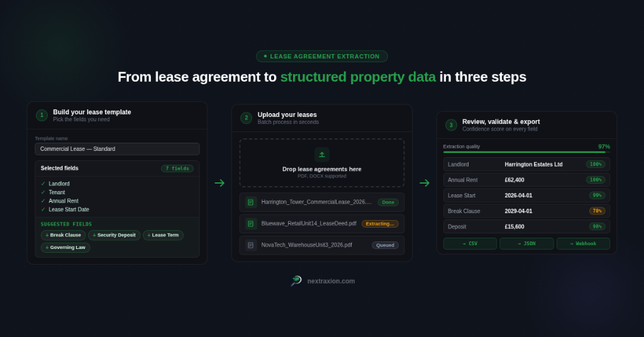Click the 98% Deposit confidence badge
Viewport: 644px width, 337px height.
[x=597, y=226]
